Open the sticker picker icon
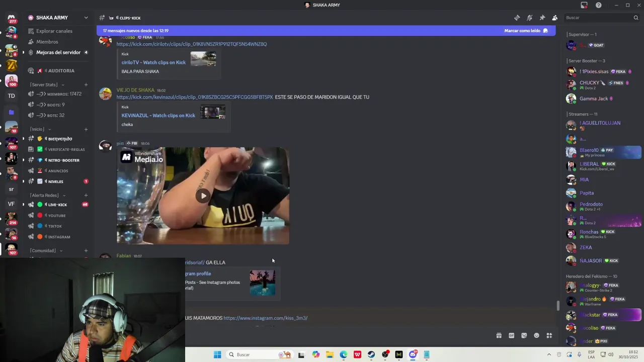 (x=524, y=336)
